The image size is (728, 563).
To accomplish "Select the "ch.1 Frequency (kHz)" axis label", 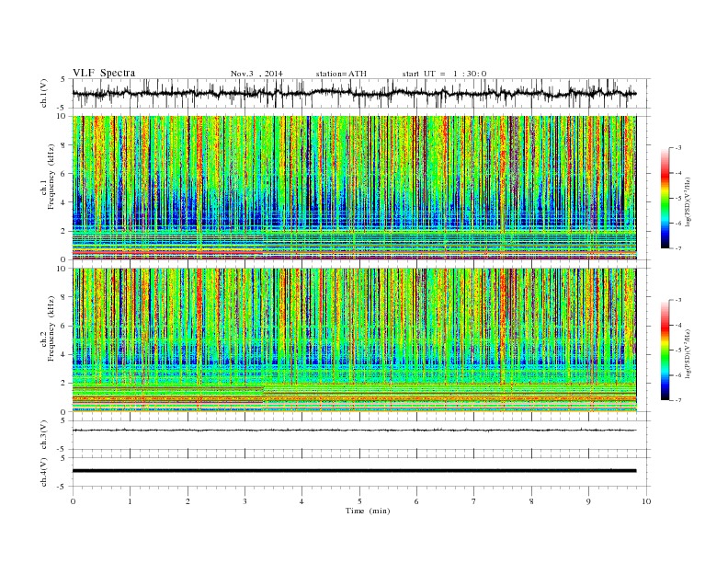I will click(48, 177).
